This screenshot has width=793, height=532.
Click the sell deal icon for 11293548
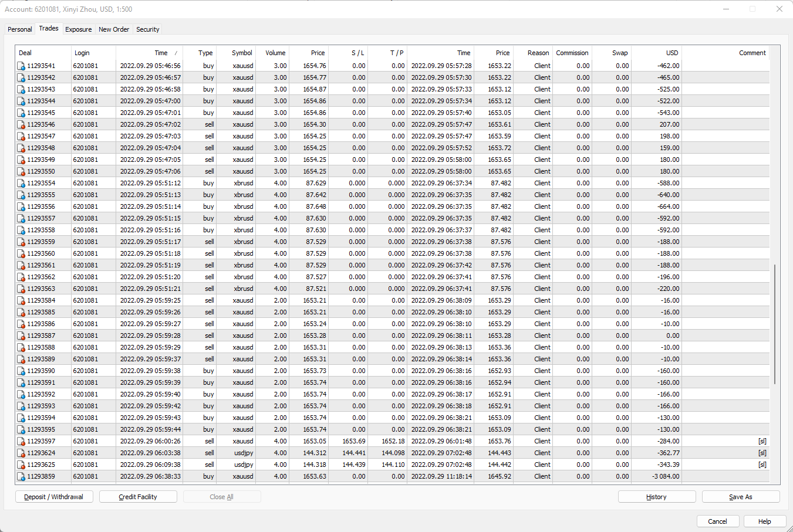(x=21, y=148)
